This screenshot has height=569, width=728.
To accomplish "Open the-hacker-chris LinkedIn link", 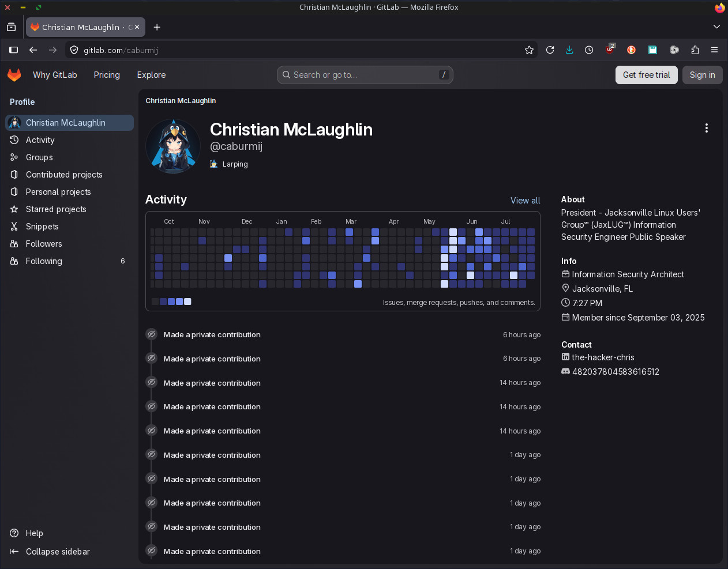I will 603,357.
